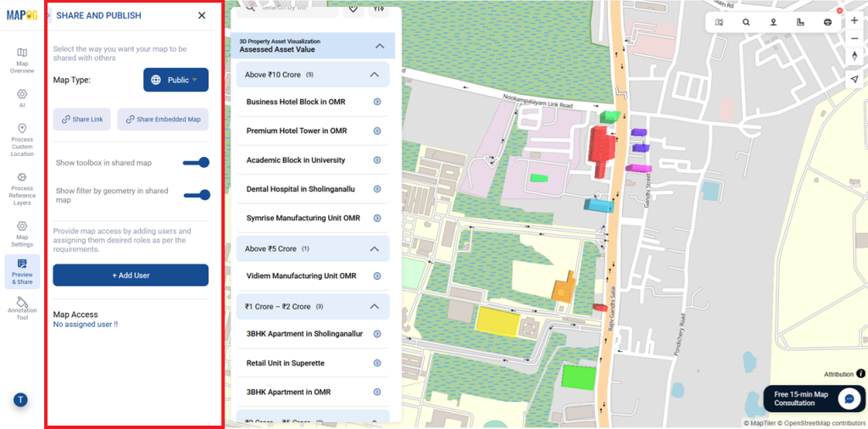Viewport: 868px width, 429px height.
Task: Open details arrow for Symrise Manufacturing Unit OMR
Action: [x=377, y=218]
